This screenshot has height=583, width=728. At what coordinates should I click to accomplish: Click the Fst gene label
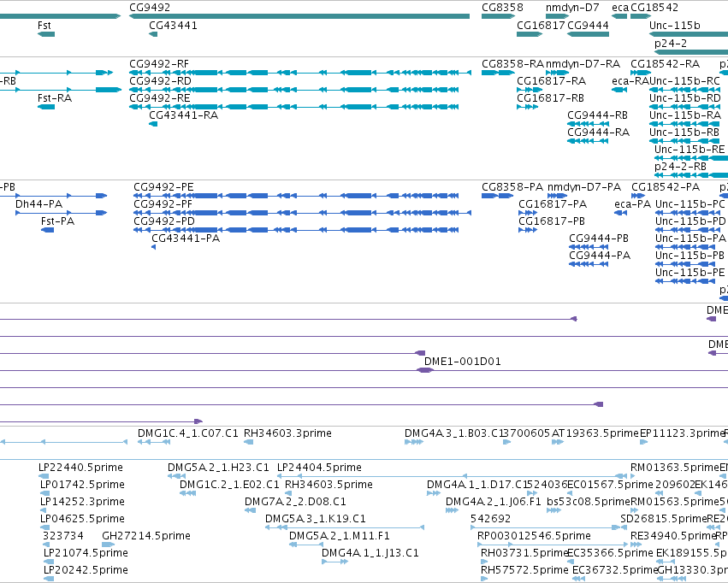click(x=44, y=26)
